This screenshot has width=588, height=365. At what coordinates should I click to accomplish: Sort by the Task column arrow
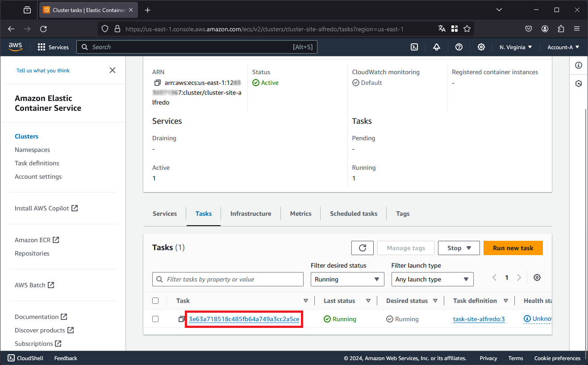coord(306,301)
